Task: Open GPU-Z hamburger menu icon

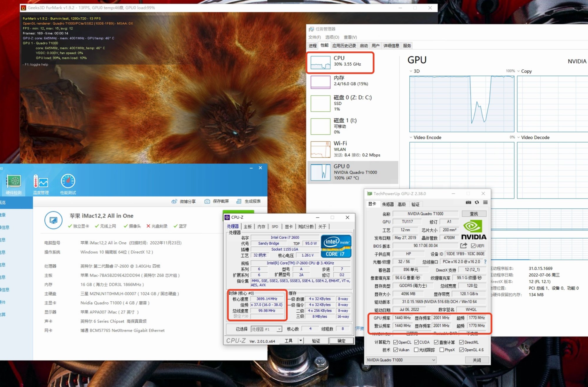Action: pos(485,202)
